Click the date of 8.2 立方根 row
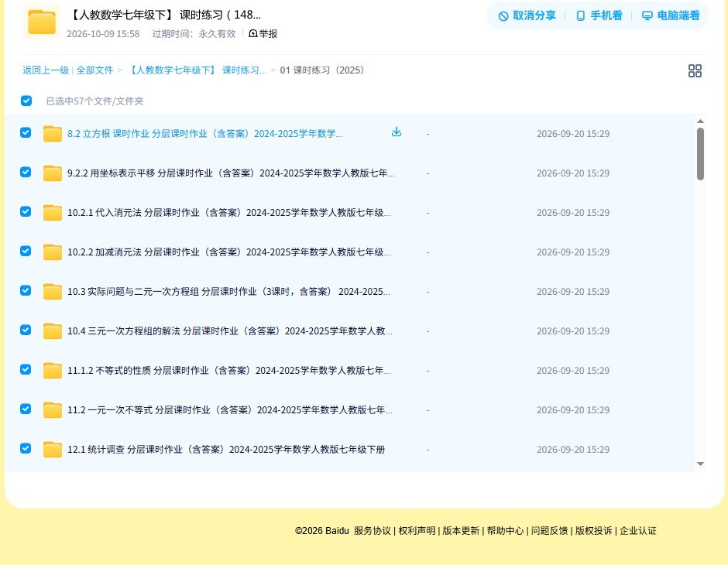Screen dimensions: 728x565 573,134
